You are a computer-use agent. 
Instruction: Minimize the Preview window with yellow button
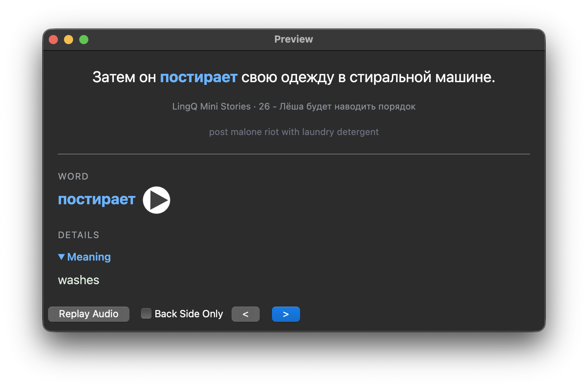(x=69, y=40)
